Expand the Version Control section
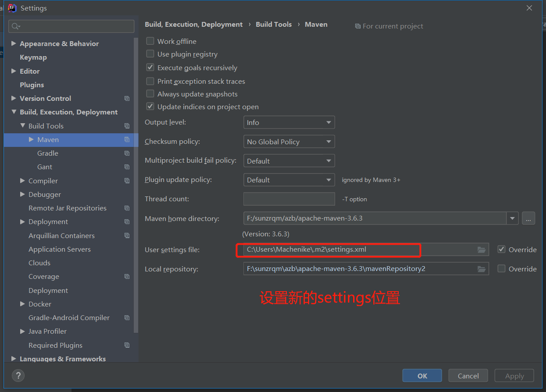This screenshot has height=392, width=546. (14, 98)
